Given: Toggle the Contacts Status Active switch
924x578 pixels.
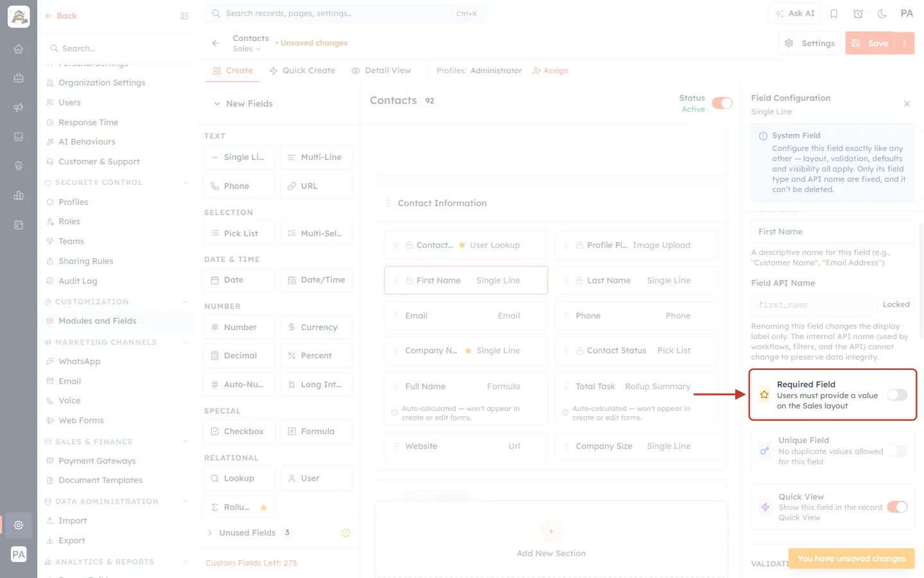Looking at the screenshot, I should click(722, 103).
